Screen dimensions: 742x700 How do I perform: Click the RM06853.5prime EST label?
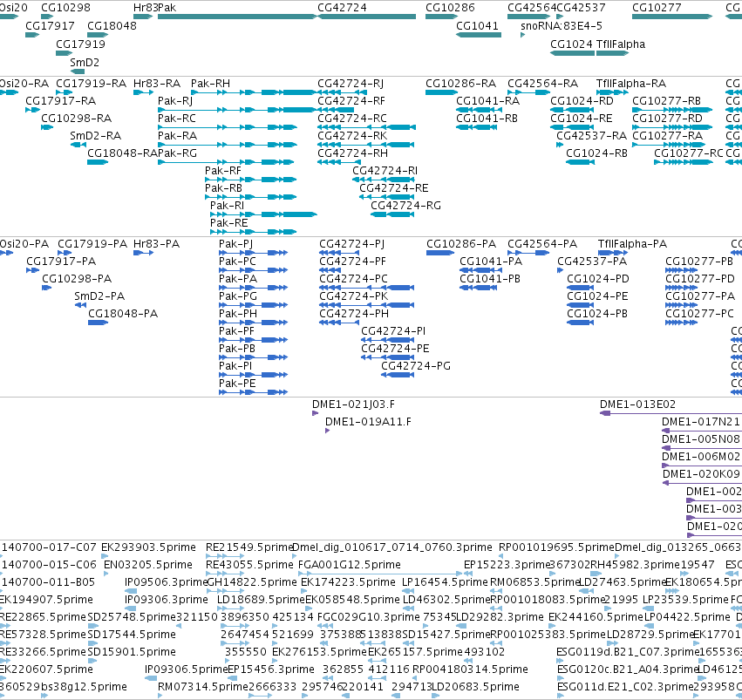(x=534, y=582)
